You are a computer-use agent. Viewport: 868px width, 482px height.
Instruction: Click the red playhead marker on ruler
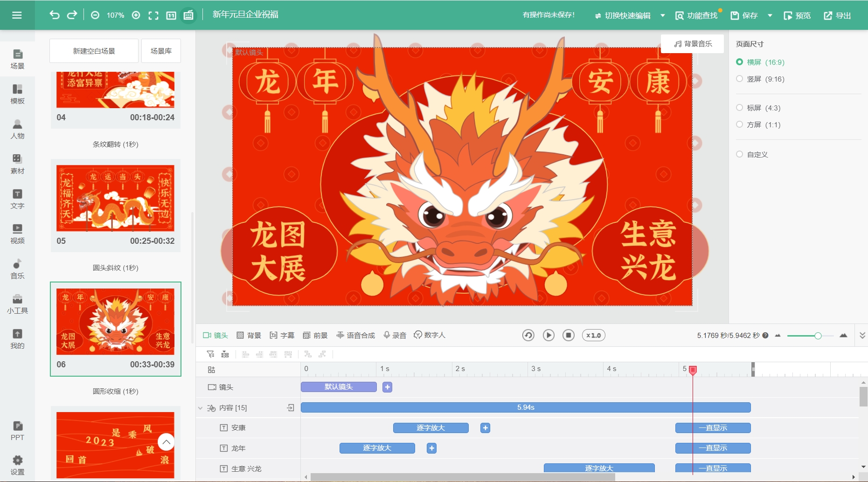click(x=693, y=370)
